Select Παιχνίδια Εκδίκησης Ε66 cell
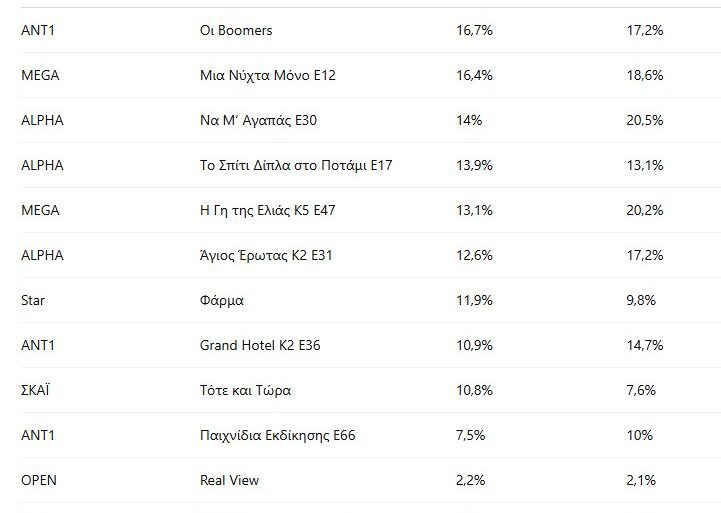 click(x=278, y=435)
